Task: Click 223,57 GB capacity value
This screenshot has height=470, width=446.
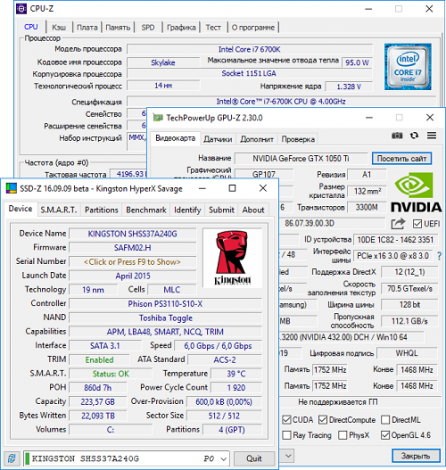Action: click(98, 402)
